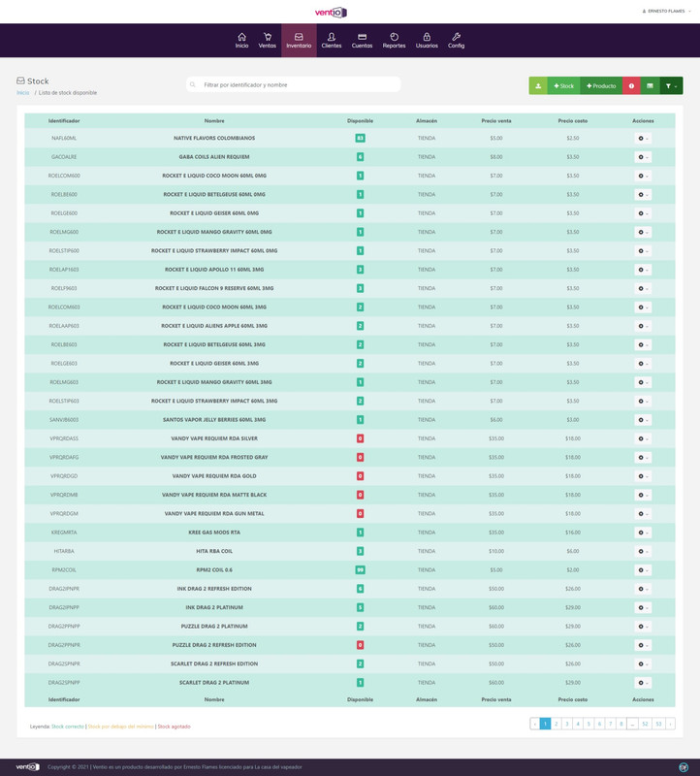Focus the Filtrar por identificador y nombre field

[294, 84]
